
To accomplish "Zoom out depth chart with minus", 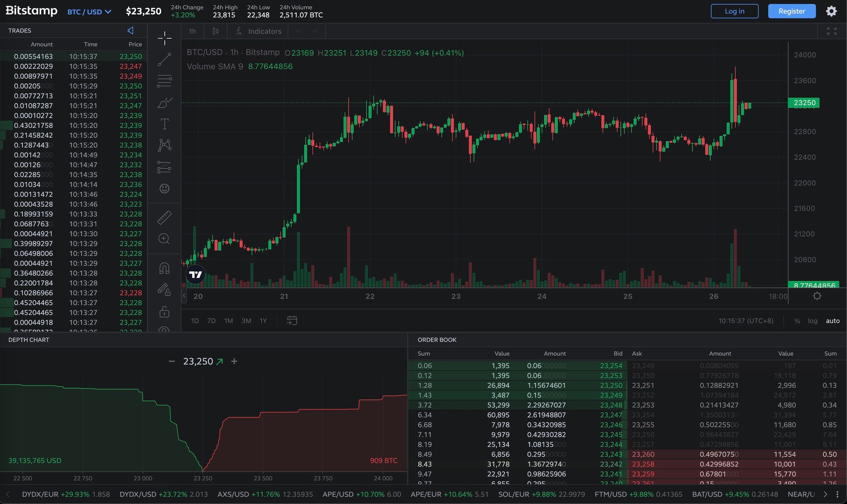I will (x=172, y=361).
